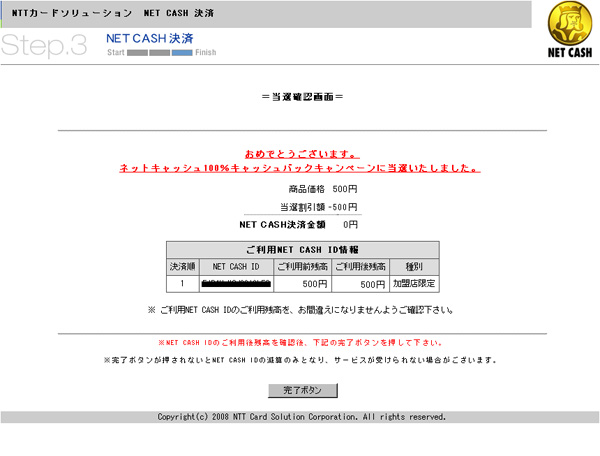The width and height of the screenshot is (600, 456).
Task: Click the redacted NET CASH ID cell
Action: [x=236, y=284]
